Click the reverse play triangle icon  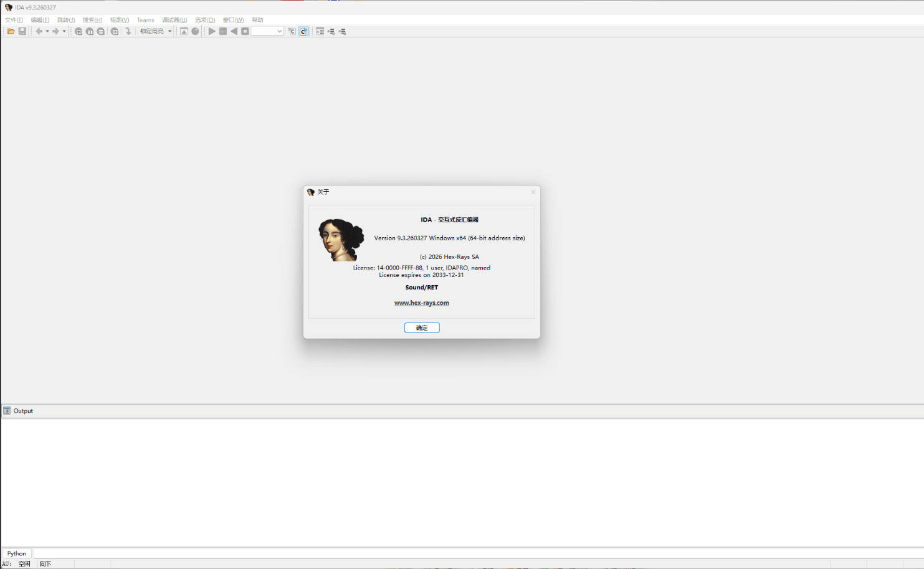(x=234, y=31)
